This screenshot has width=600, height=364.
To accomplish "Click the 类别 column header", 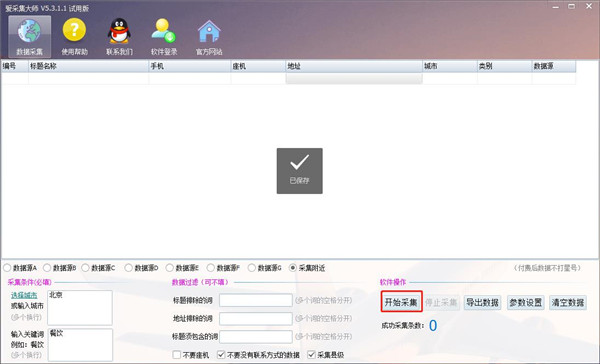I will pos(505,66).
